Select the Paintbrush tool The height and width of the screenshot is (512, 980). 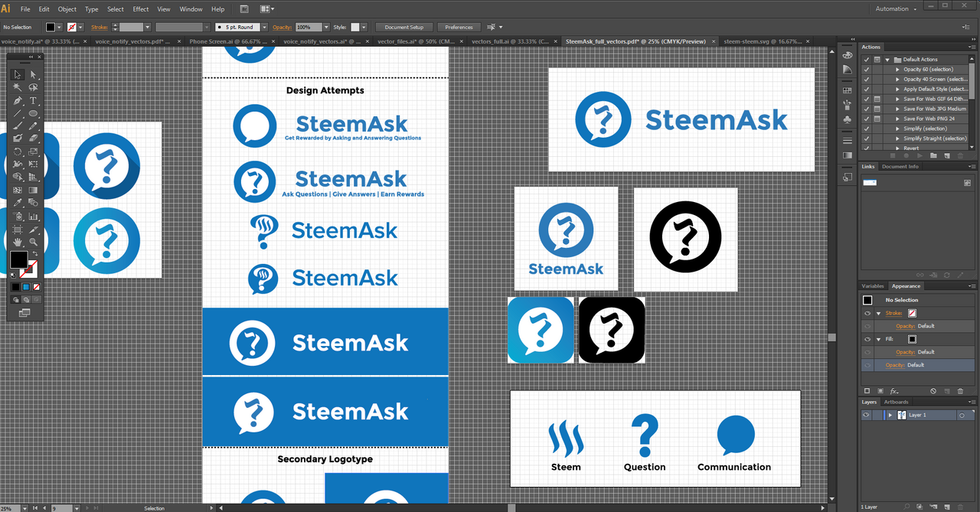(x=16, y=126)
